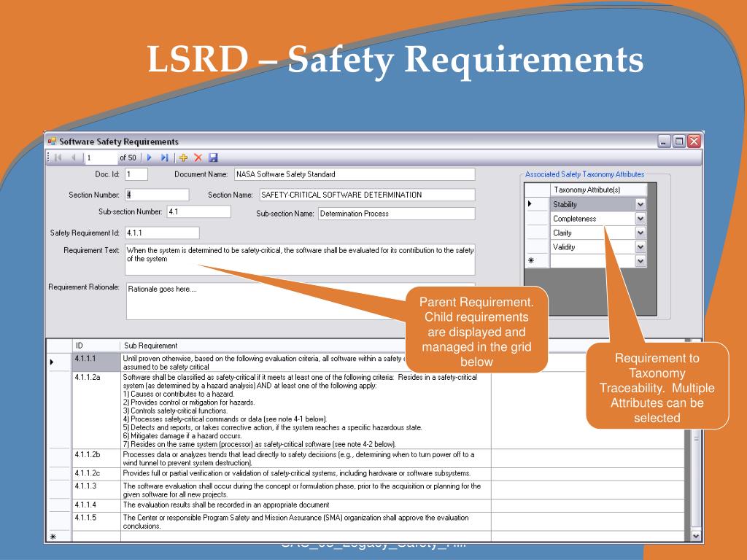Click the Sub-section Name field
747x560 pixels.
click(396, 214)
